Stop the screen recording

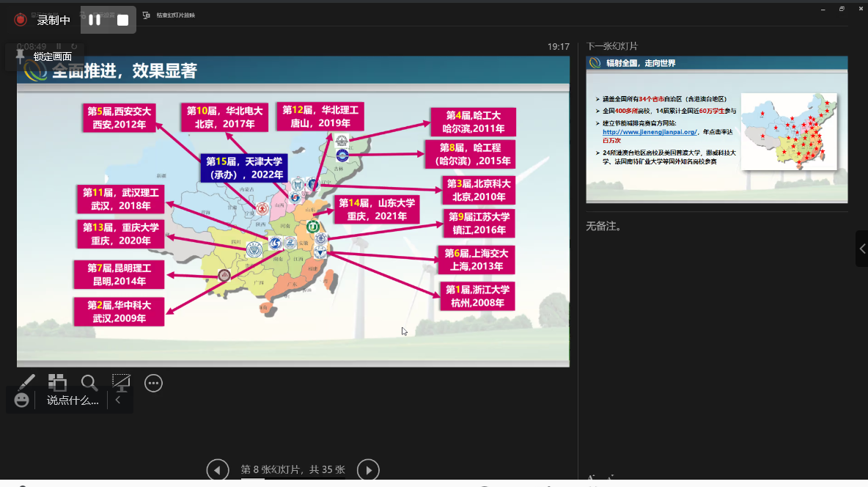click(x=122, y=20)
